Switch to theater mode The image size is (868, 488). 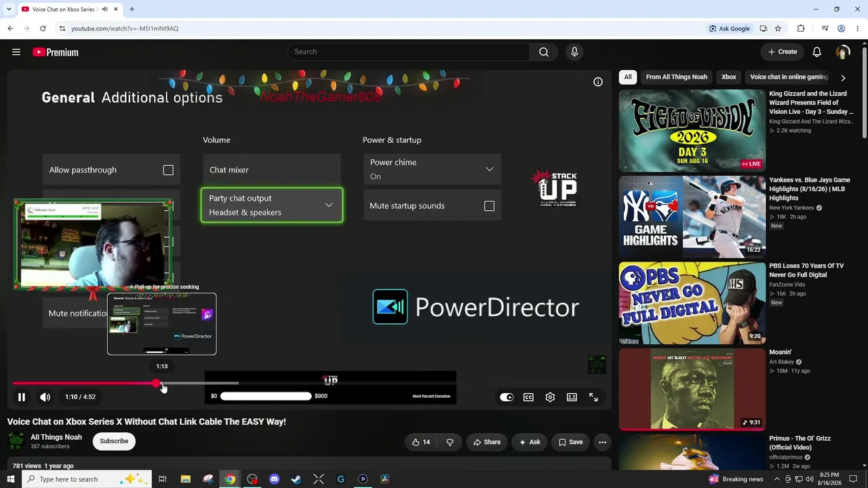572,397
